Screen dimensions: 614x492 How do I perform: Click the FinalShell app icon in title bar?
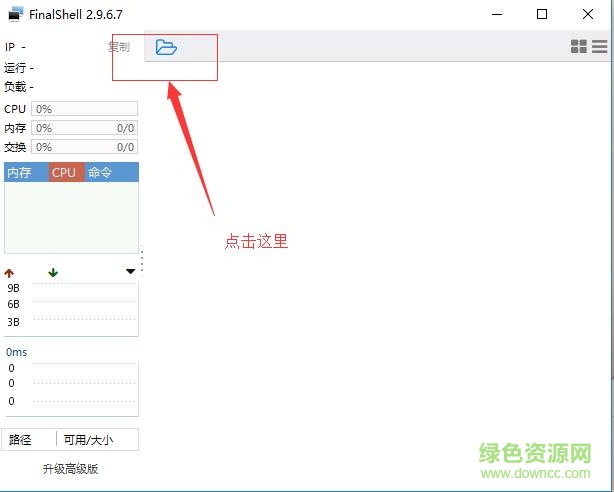tap(16, 15)
